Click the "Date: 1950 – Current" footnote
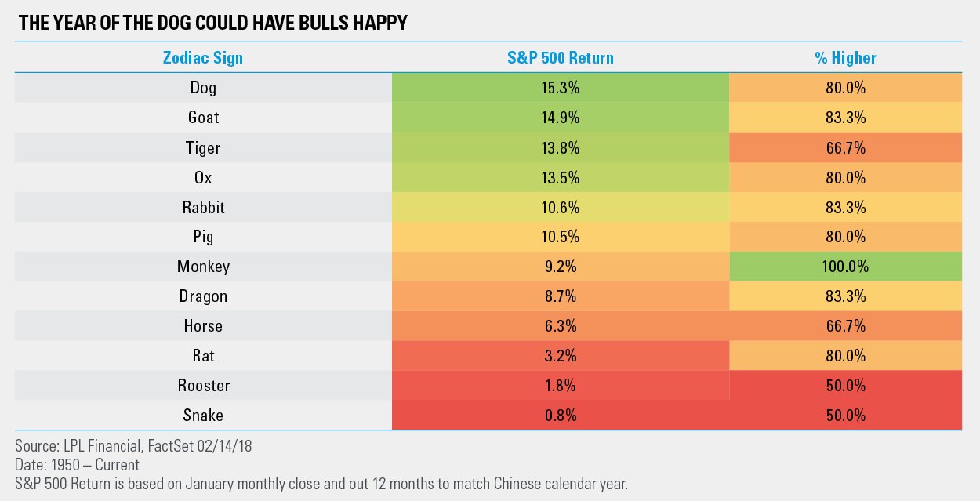 pyautogui.click(x=78, y=465)
